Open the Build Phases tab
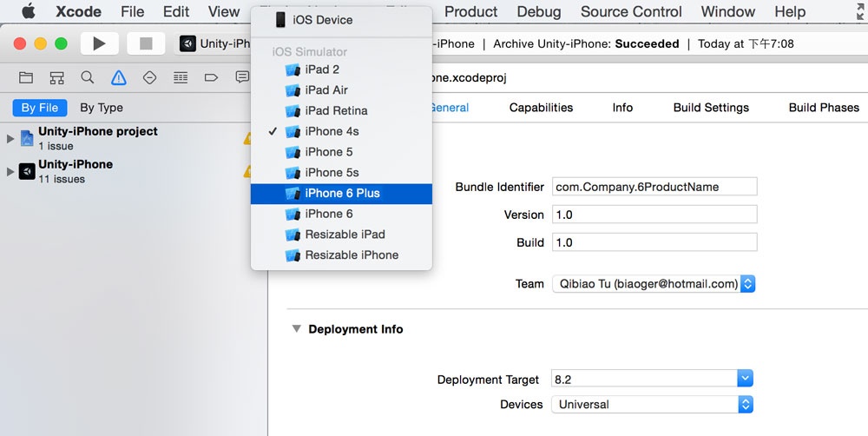The height and width of the screenshot is (436, 868). click(824, 108)
